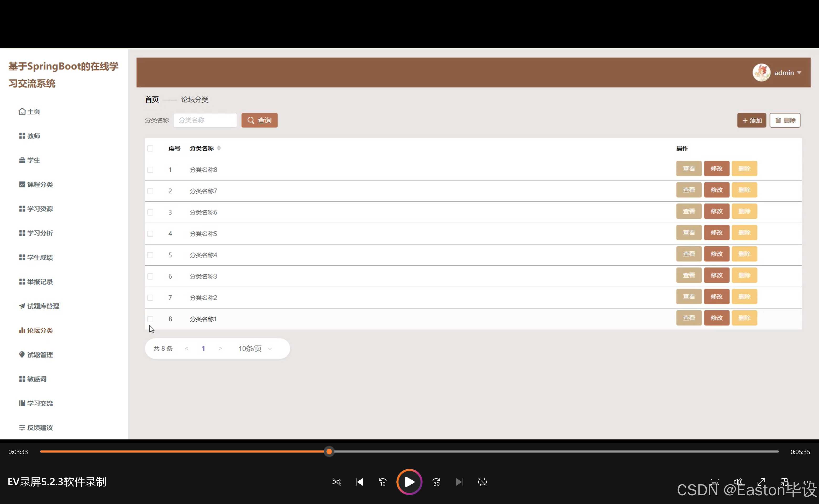Click the video progress slider handle
Screen dimensions: 819x504
329,451
